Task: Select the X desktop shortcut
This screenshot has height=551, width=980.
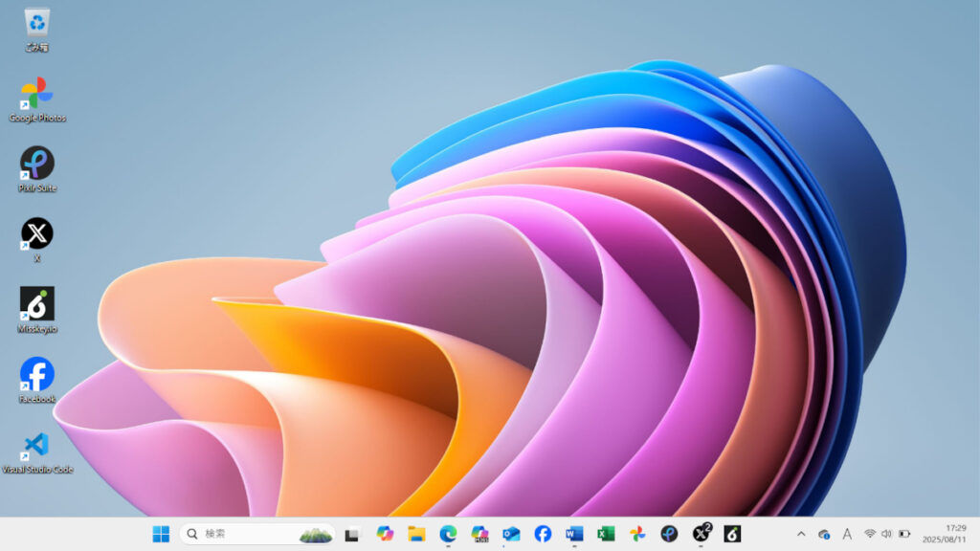Action: tap(37, 239)
